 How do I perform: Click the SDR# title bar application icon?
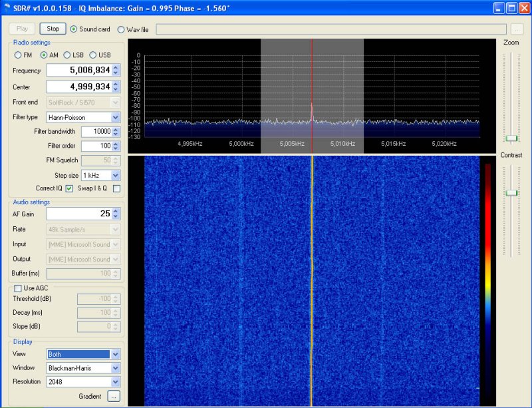tap(7, 7)
